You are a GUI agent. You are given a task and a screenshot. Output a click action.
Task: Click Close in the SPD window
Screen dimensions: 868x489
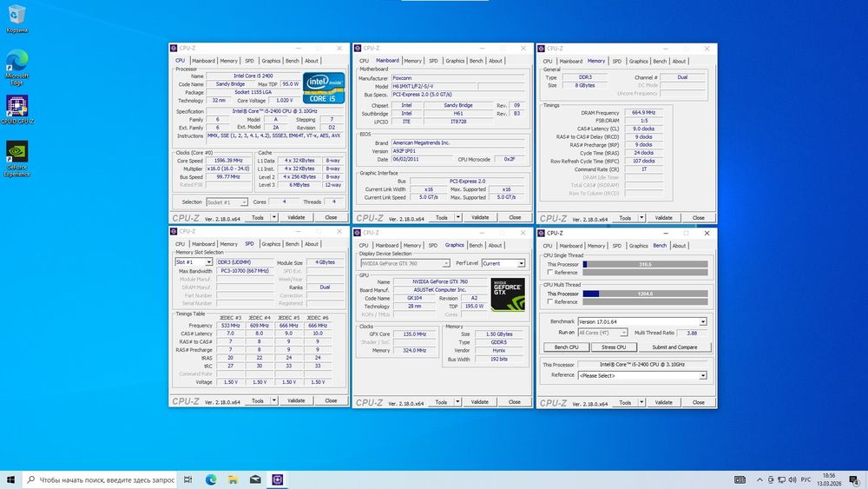331,400
